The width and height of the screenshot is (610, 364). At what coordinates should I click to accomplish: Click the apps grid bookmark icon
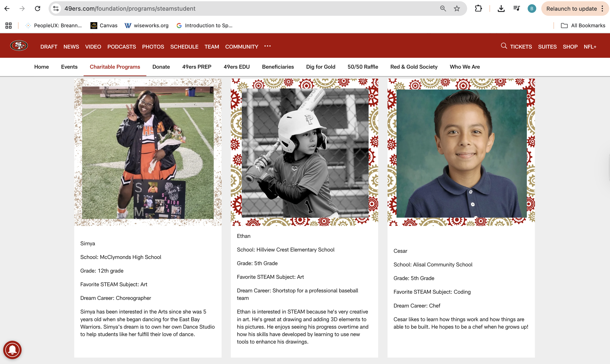[9, 26]
